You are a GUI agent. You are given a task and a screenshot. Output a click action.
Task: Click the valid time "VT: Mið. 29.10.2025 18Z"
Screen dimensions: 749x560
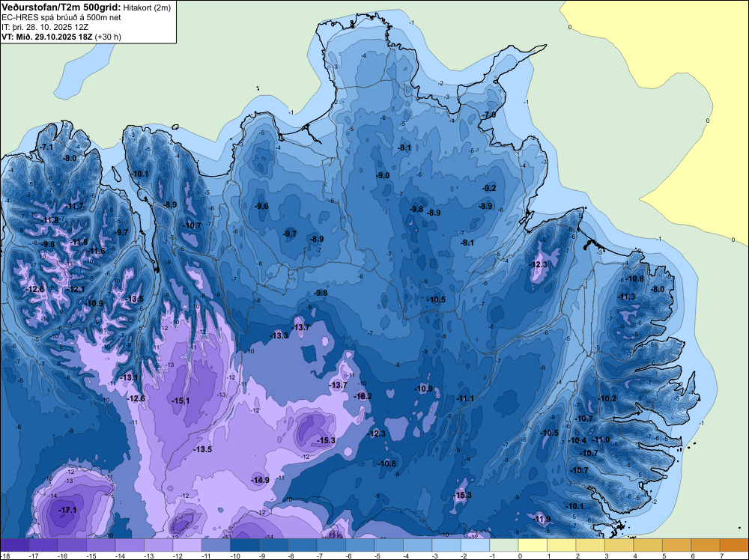coord(47,37)
